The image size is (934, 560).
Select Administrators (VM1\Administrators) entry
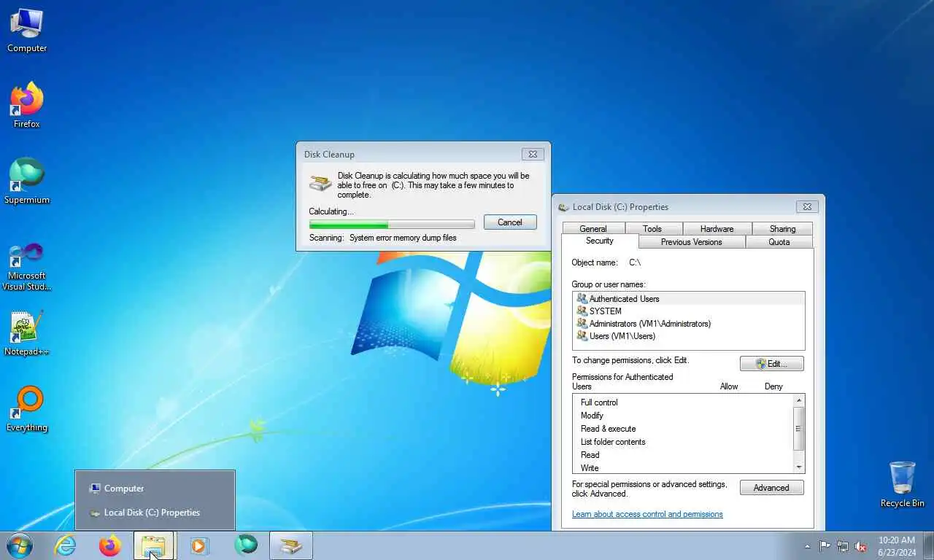pos(689,324)
